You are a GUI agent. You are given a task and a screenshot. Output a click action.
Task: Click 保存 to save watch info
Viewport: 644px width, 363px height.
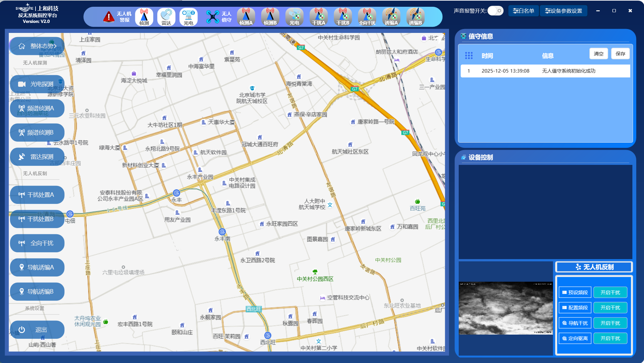coord(620,54)
